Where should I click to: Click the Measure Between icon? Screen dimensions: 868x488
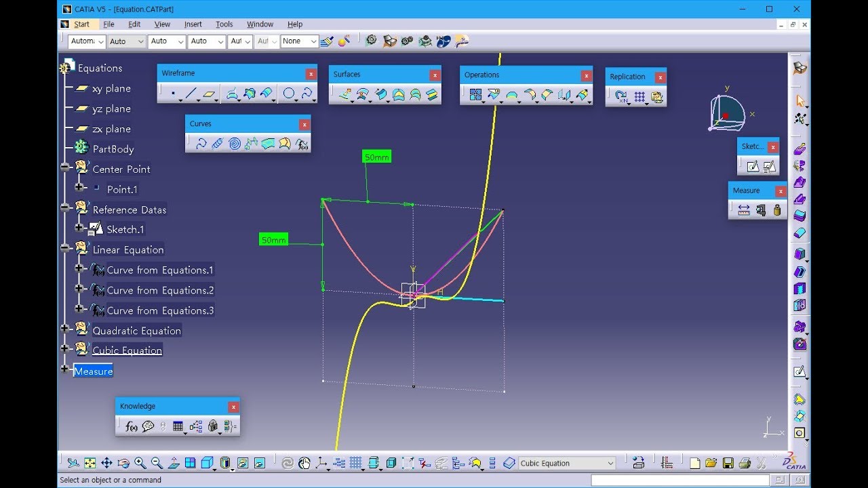point(744,210)
